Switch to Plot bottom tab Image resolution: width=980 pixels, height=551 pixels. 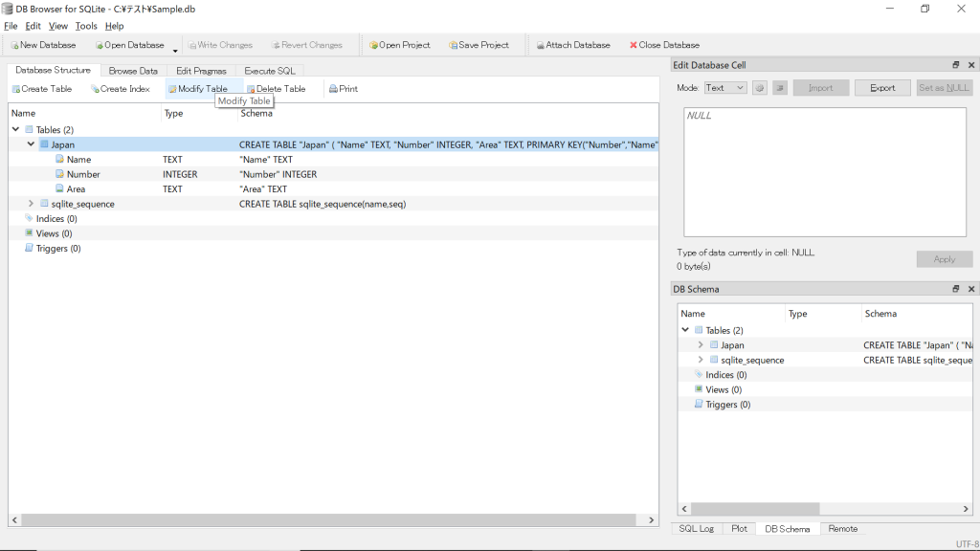click(x=739, y=528)
